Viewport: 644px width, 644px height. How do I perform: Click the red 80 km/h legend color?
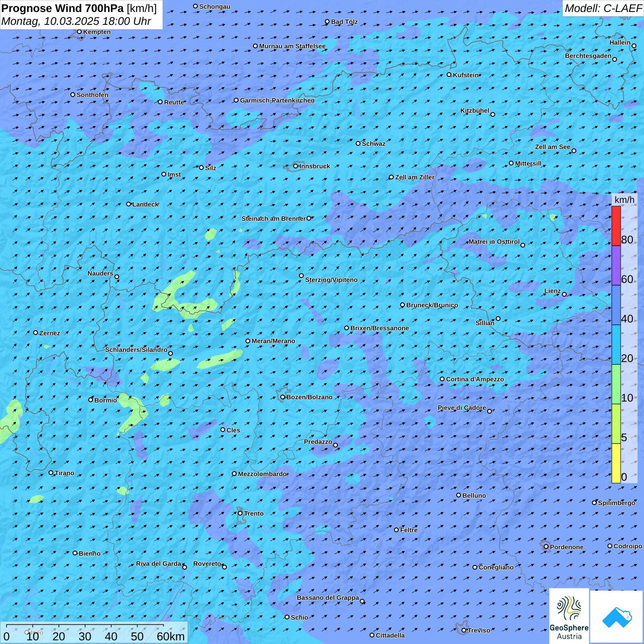(x=616, y=226)
